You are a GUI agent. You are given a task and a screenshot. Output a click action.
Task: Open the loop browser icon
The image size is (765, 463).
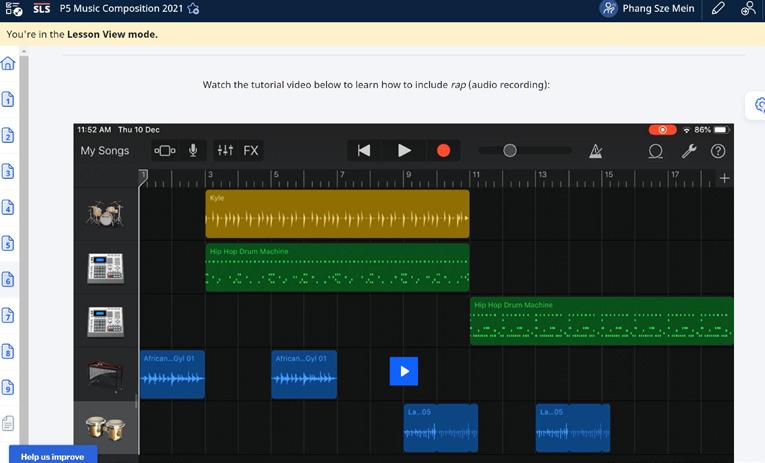[x=656, y=151]
